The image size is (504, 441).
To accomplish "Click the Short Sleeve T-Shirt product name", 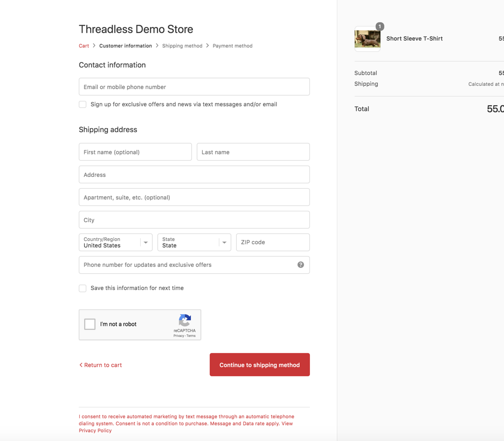I will (415, 39).
